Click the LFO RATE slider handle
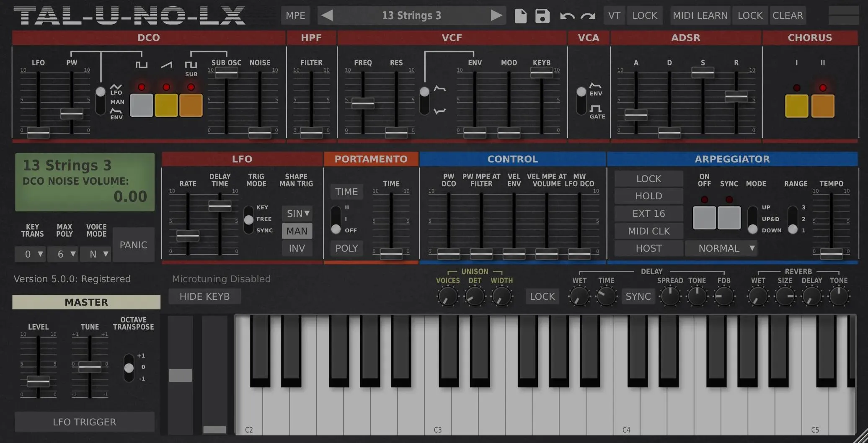The image size is (868, 443). point(188,236)
